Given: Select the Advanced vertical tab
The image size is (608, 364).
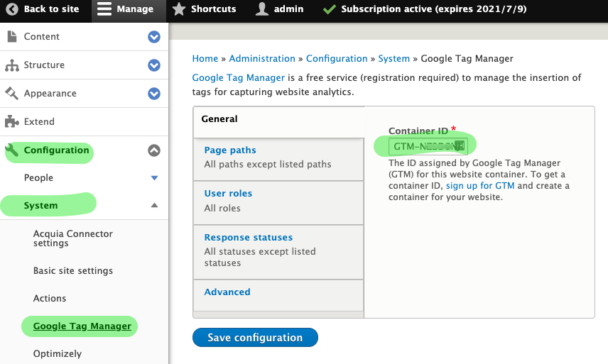Looking at the screenshot, I should (x=278, y=295).
